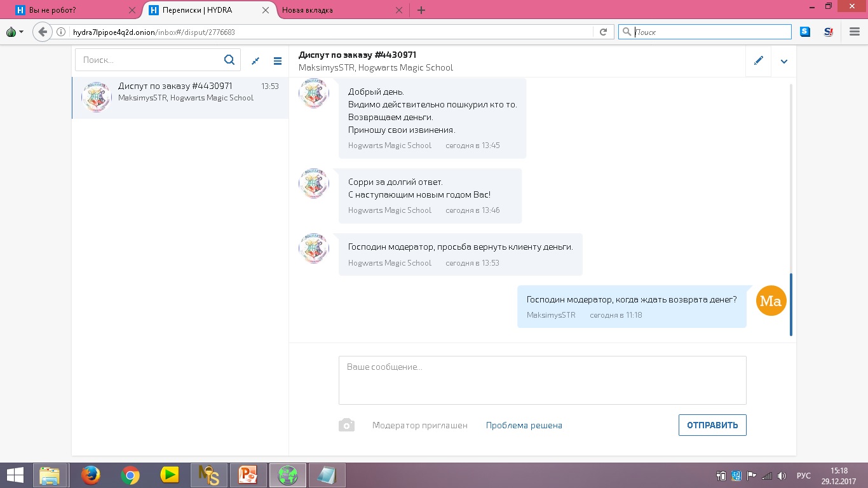Reload the page with refresh icon

point(603,32)
